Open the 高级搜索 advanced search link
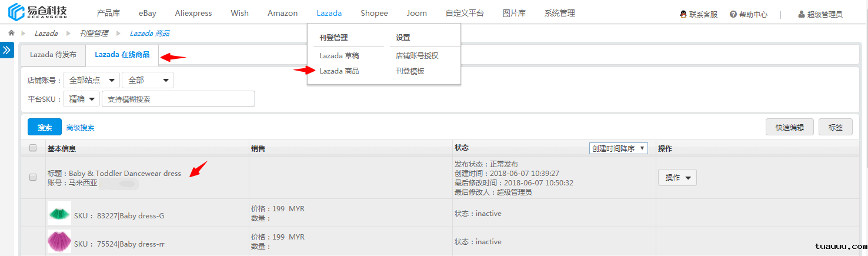This screenshot has width=868, height=256. (x=81, y=127)
